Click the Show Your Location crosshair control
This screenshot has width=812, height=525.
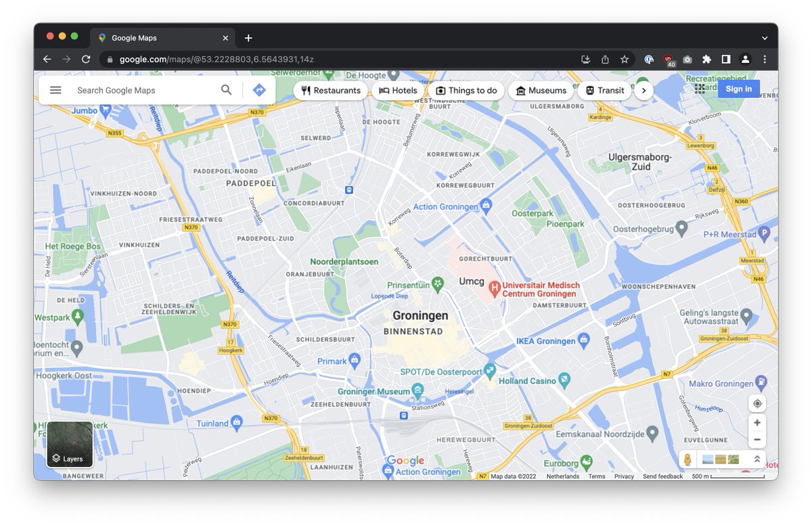[757, 403]
